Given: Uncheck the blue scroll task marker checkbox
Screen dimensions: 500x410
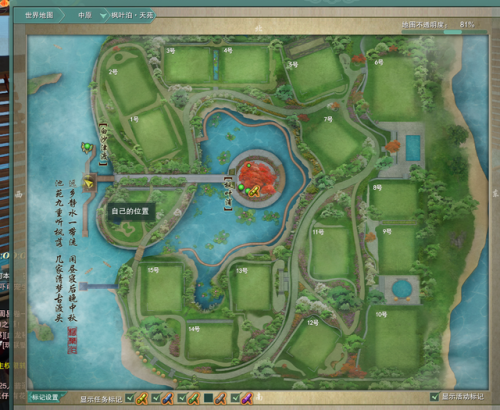Looking at the screenshot, I should coord(156,397).
